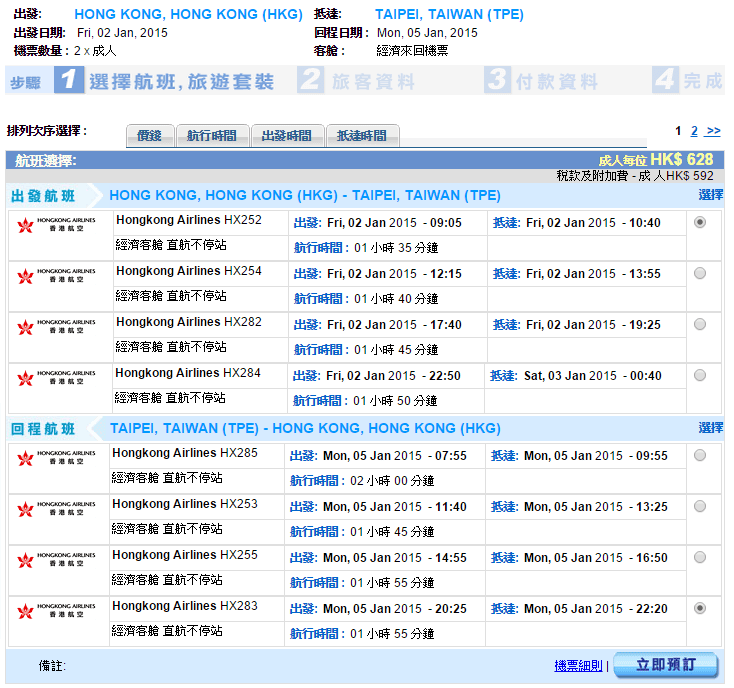
Task: Sort flights by 航行時間 tab
Action: click(212, 136)
